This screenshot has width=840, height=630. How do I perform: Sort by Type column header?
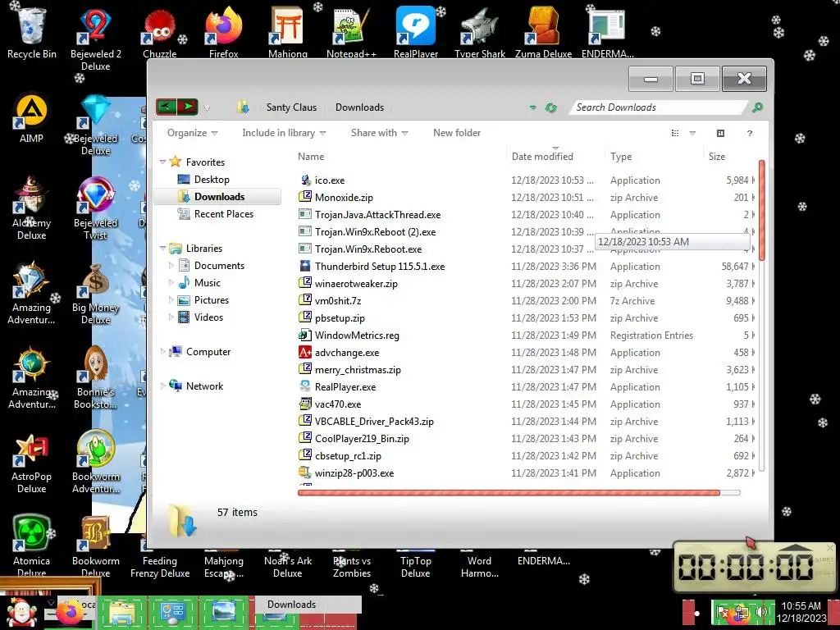point(654,157)
